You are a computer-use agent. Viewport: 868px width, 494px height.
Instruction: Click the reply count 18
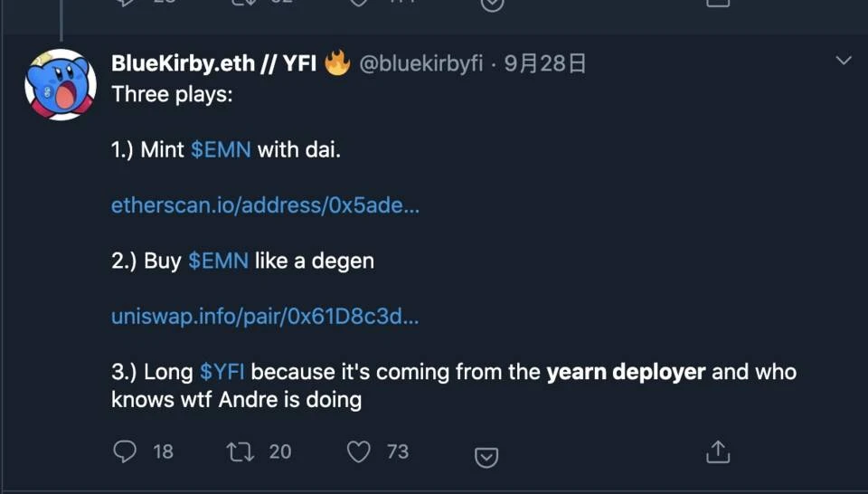tap(164, 451)
